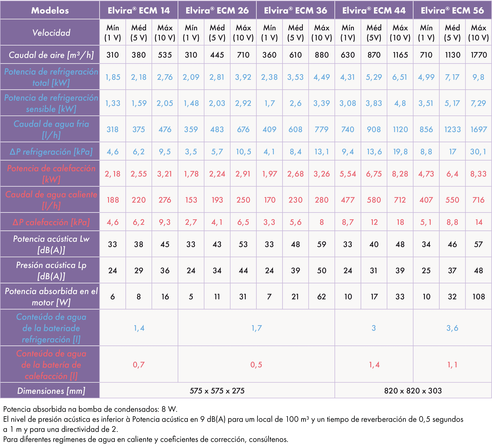Viewport: 492px width, 448px height.
Task: Click motor absorbed power value 108
Action: pyautogui.click(x=479, y=296)
